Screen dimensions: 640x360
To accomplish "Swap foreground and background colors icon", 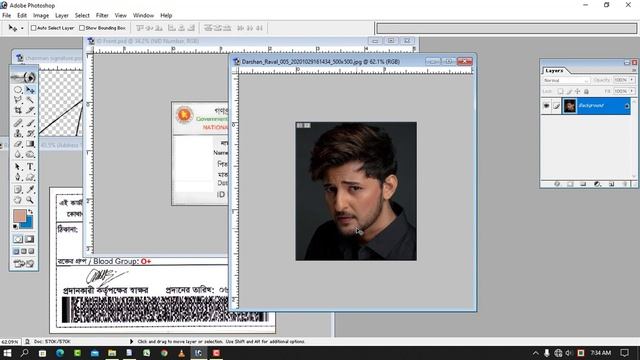I will [x=30, y=211].
